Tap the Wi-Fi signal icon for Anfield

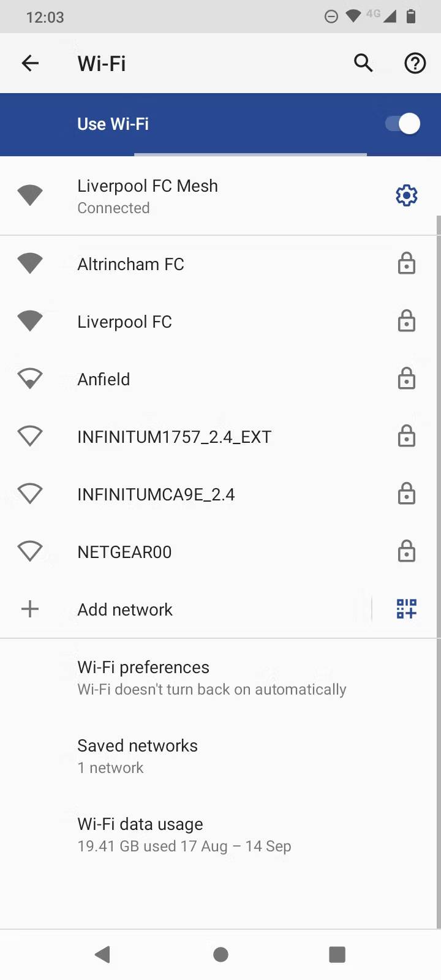coord(30,379)
